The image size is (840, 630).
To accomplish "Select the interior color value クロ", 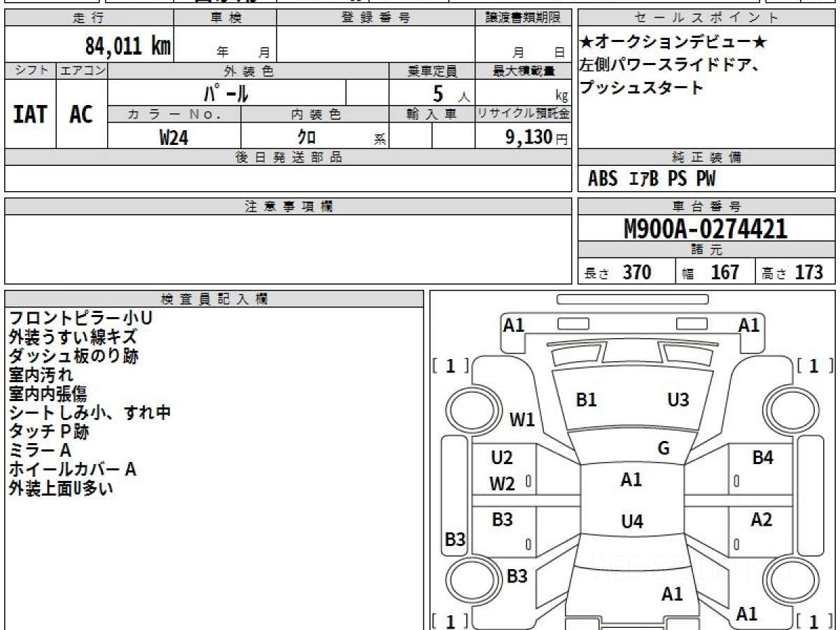I will pyautogui.click(x=306, y=137).
